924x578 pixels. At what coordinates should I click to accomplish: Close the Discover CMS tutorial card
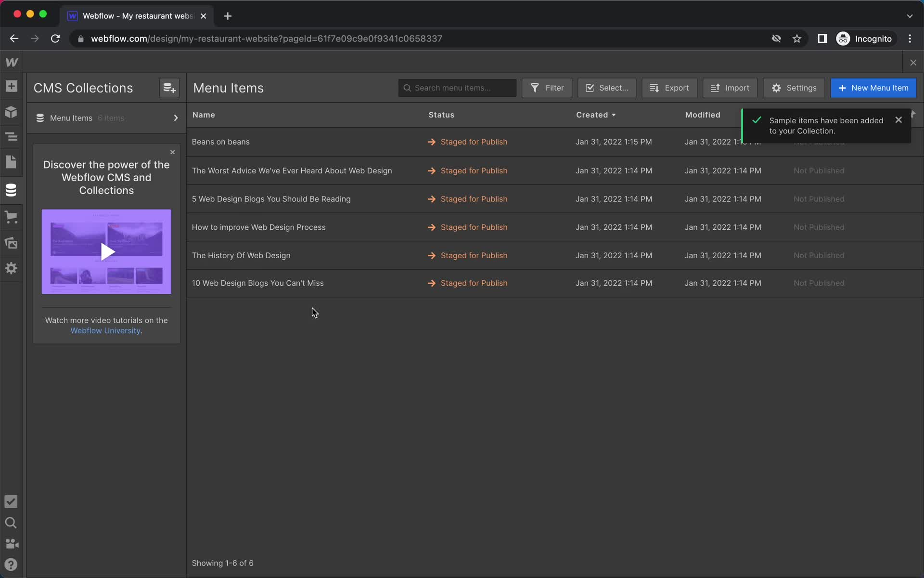[x=173, y=152]
